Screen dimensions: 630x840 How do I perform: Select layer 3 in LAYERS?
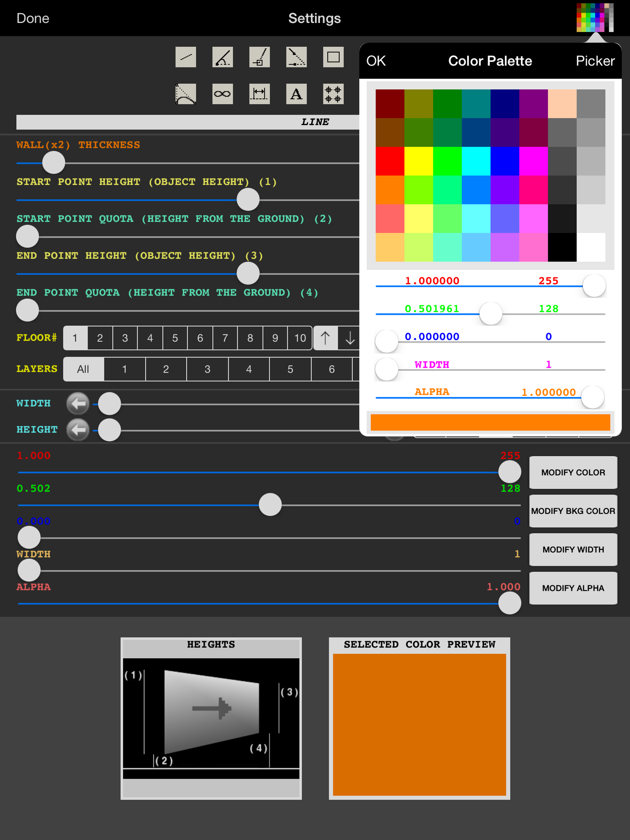[x=207, y=369]
